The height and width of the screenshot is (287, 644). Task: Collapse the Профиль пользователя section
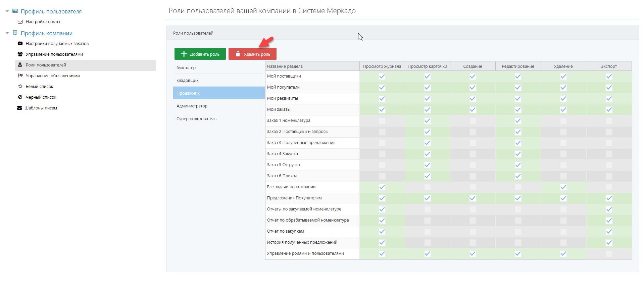point(7,11)
